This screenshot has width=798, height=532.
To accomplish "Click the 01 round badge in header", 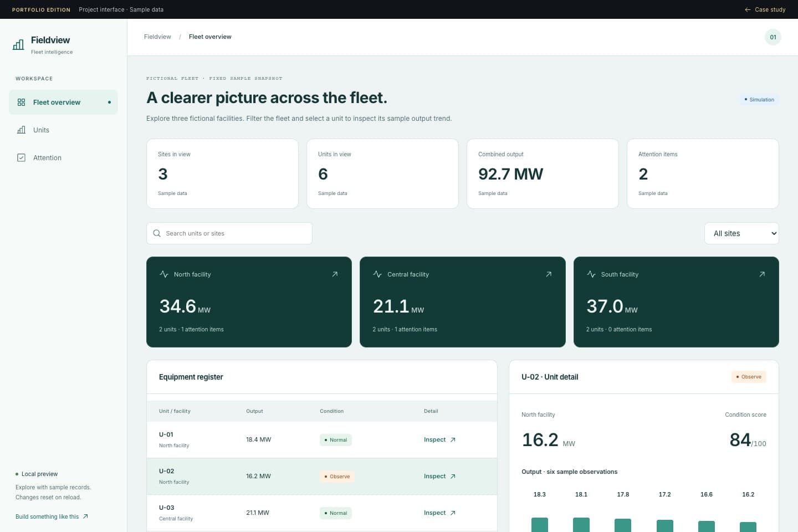I will (x=773, y=37).
